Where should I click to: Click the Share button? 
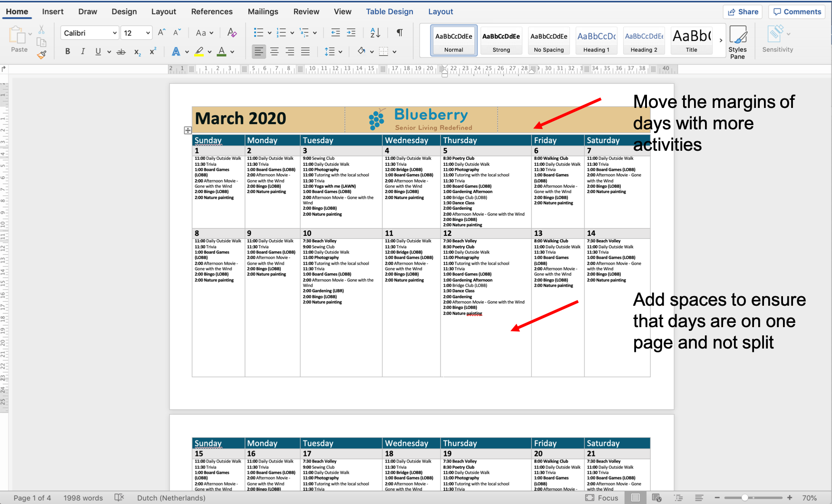click(x=743, y=12)
